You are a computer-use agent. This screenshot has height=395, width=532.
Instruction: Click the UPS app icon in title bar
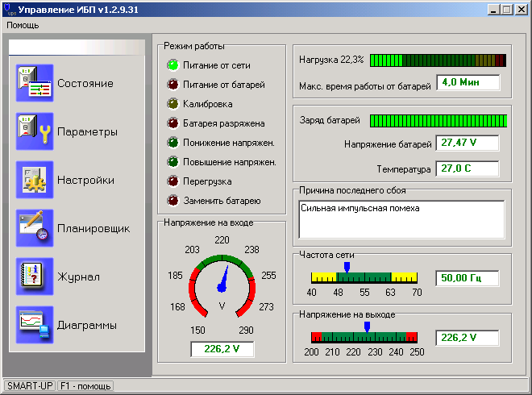[x=9, y=9]
